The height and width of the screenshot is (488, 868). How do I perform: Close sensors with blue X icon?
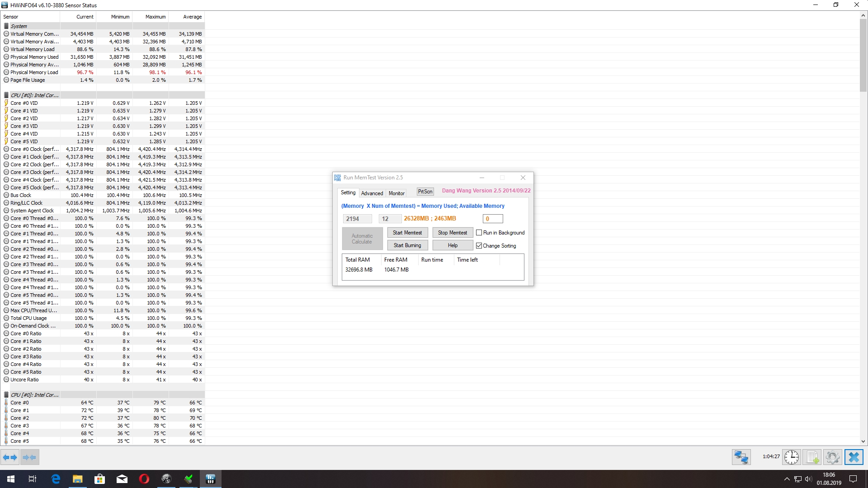point(854,457)
